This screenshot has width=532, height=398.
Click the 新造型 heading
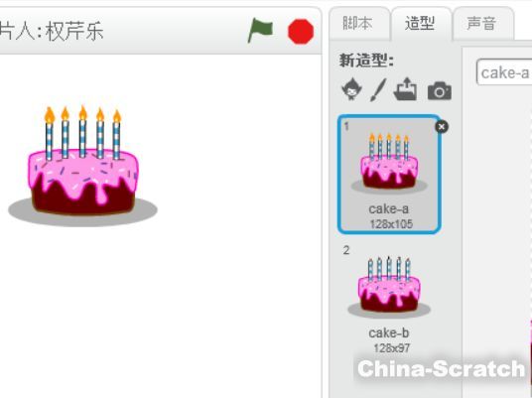pyautogui.click(x=367, y=62)
